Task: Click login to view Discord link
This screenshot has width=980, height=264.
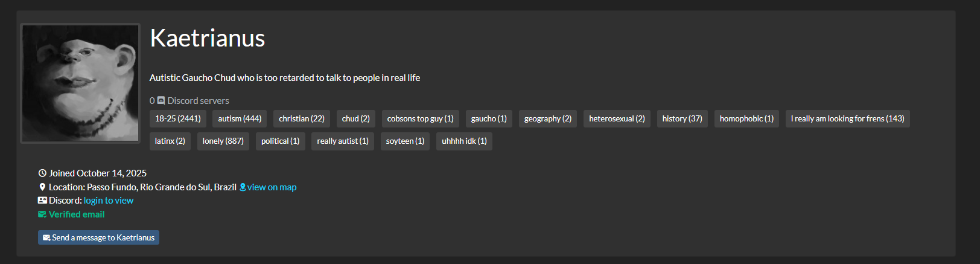Action: tap(109, 201)
